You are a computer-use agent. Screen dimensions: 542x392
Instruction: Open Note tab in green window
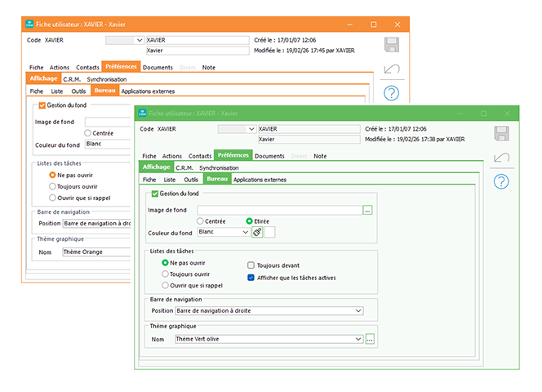pyautogui.click(x=320, y=156)
